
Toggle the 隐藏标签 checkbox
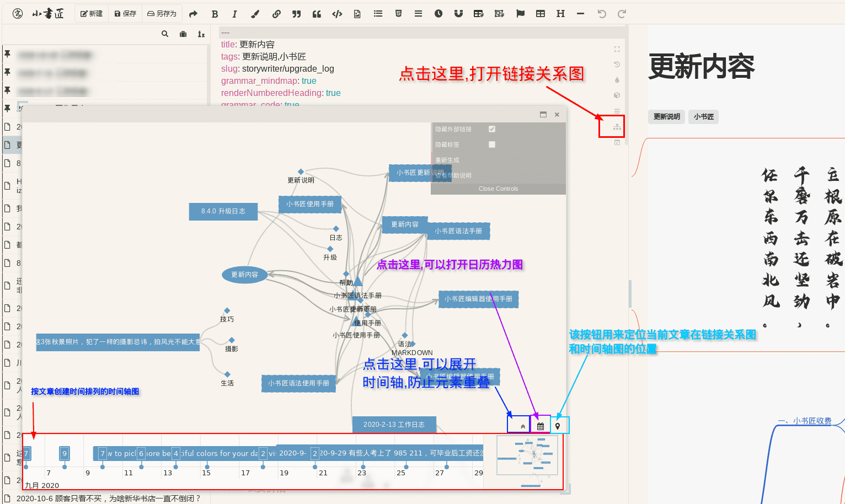(492, 144)
